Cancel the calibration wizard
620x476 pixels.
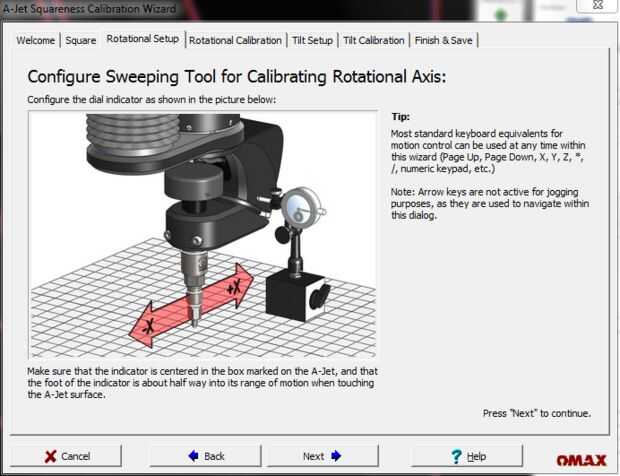pos(66,456)
